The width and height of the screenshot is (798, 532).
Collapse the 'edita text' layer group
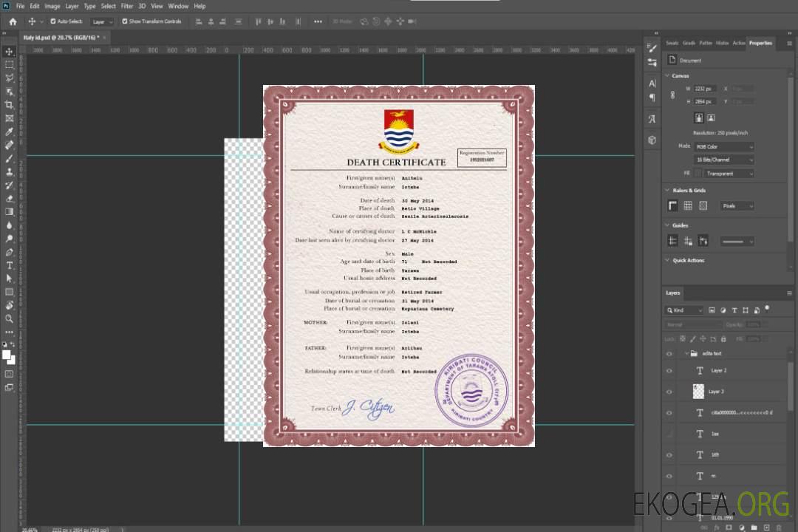[x=686, y=353]
